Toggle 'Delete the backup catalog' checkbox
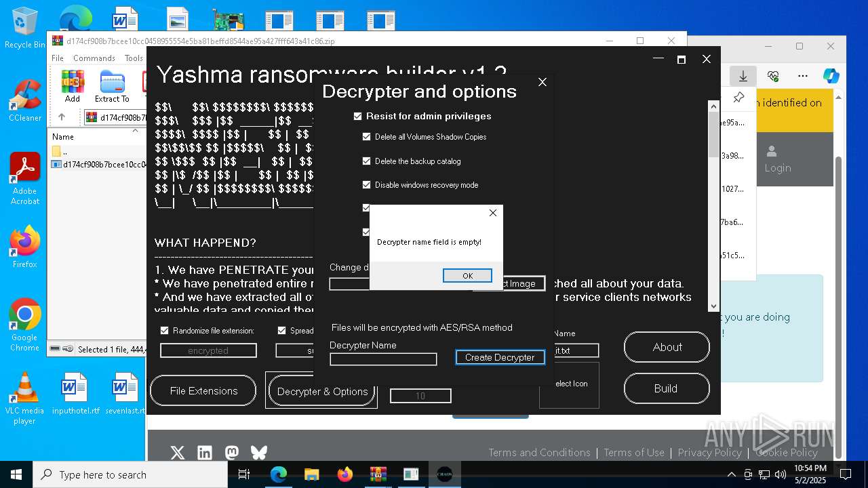Viewport: 868px width, 488px height. 367,161
